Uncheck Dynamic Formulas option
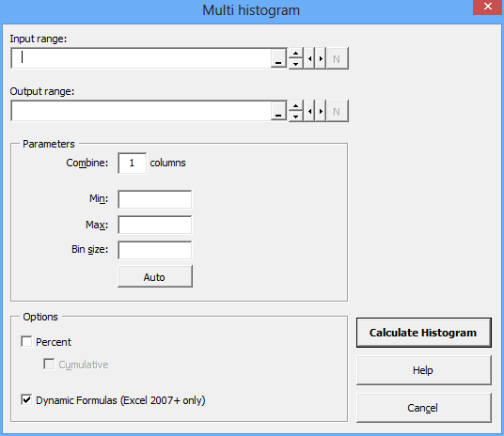This screenshot has width=504, height=436. (x=26, y=400)
